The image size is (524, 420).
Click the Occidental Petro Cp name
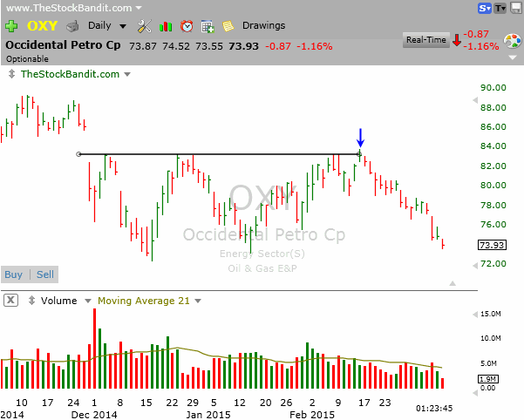pyautogui.click(x=63, y=45)
